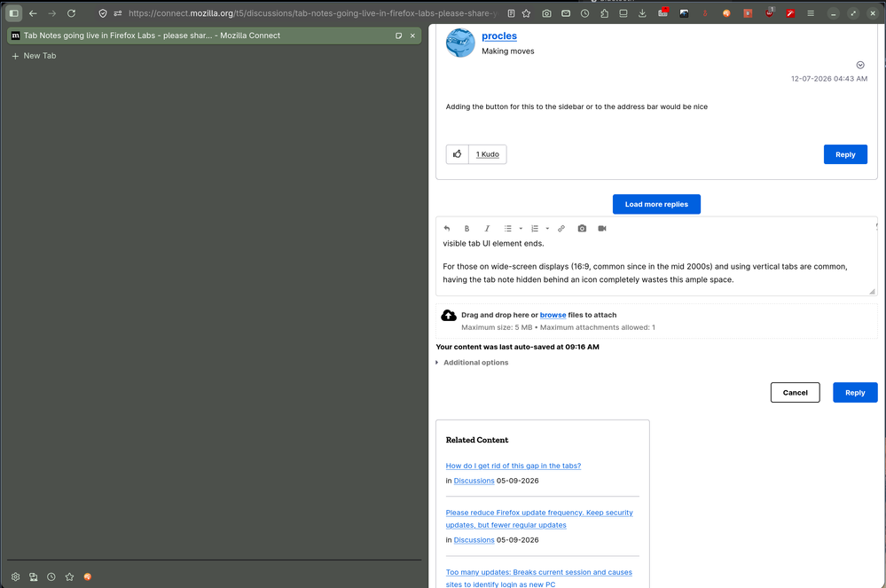
Task: Open the site permissions icon in address bar
Action: pos(118,13)
